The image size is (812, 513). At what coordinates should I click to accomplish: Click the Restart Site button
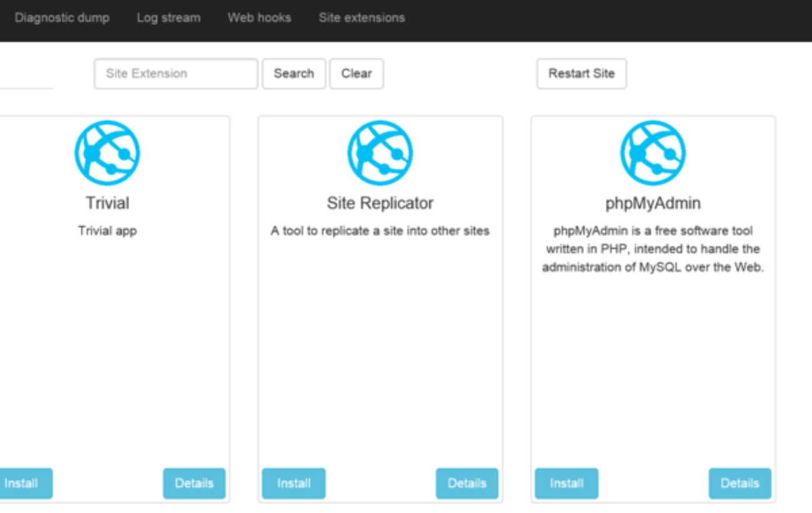click(582, 74)
